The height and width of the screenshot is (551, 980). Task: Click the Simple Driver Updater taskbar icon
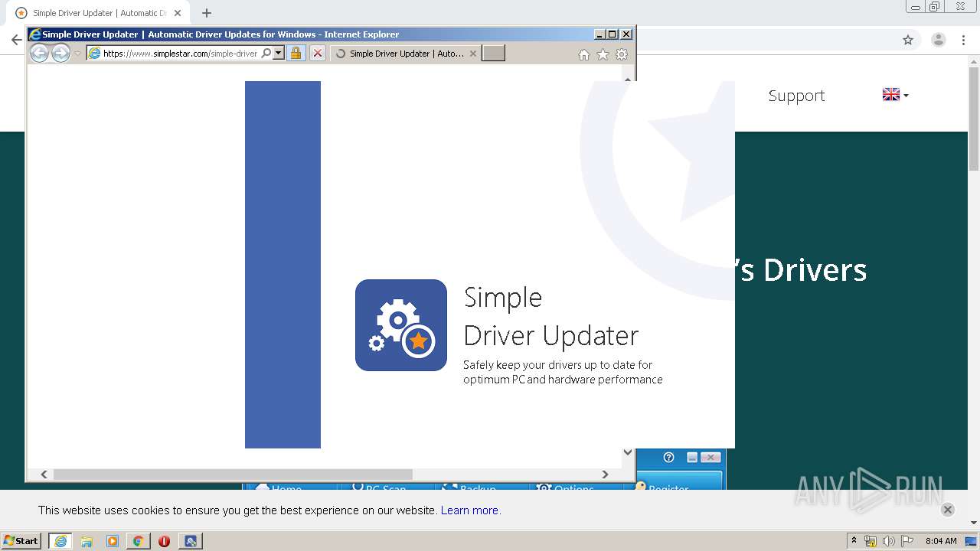point(191,541)
